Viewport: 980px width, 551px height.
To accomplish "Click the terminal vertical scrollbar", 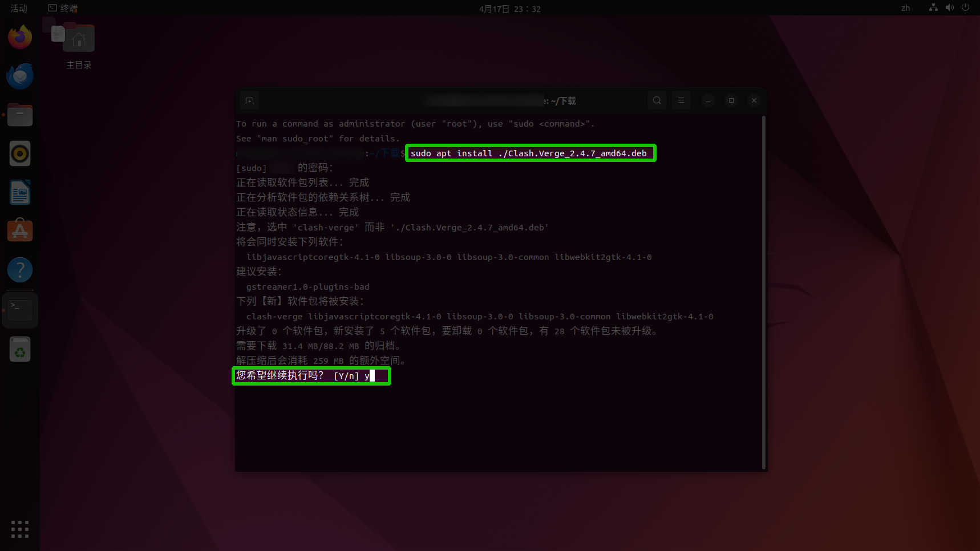I will [x=764, y=292].
